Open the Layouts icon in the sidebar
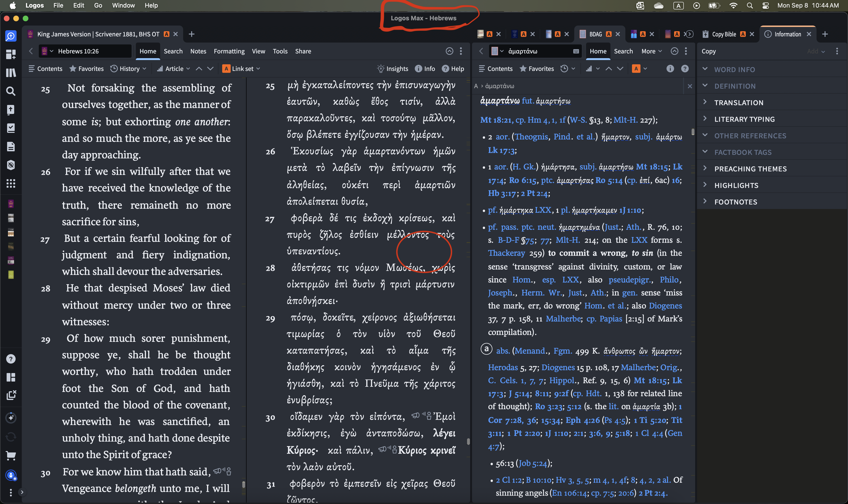Screen dimensions: 848x504 [x=11, y=377]
